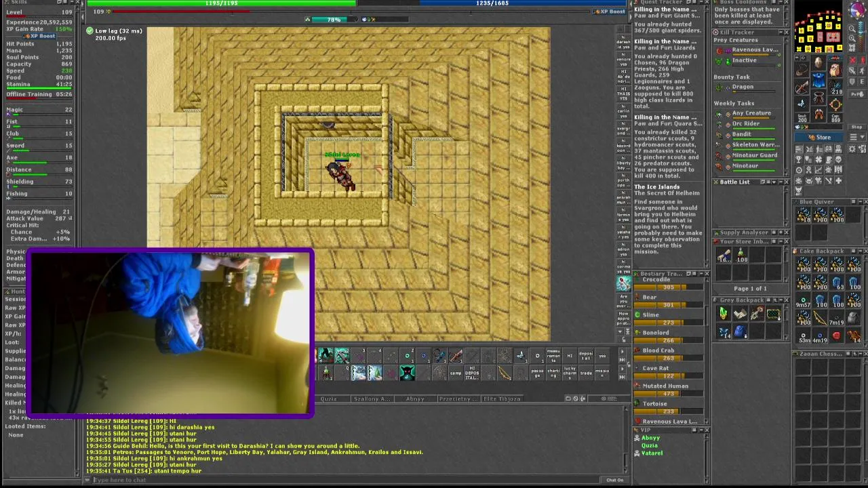
Task: Switch to the Quzia chat tab
Action: [x=329, y=399]
